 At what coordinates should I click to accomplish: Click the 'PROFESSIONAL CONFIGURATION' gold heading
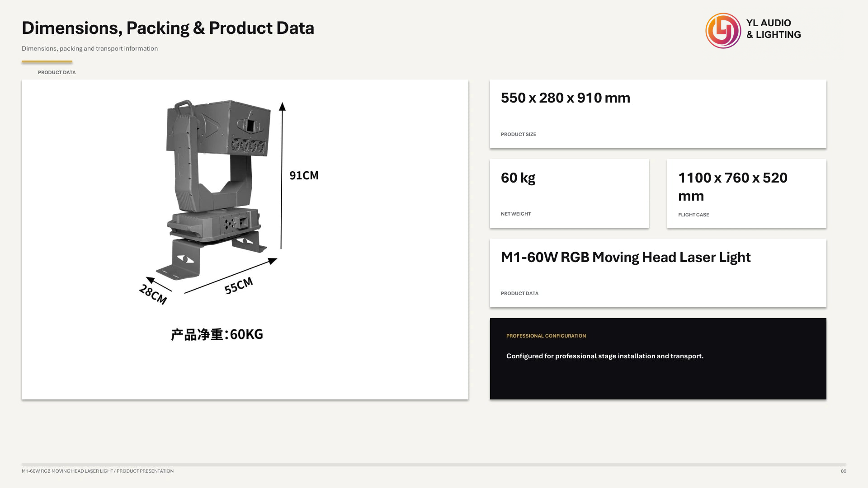click(546, 336)
